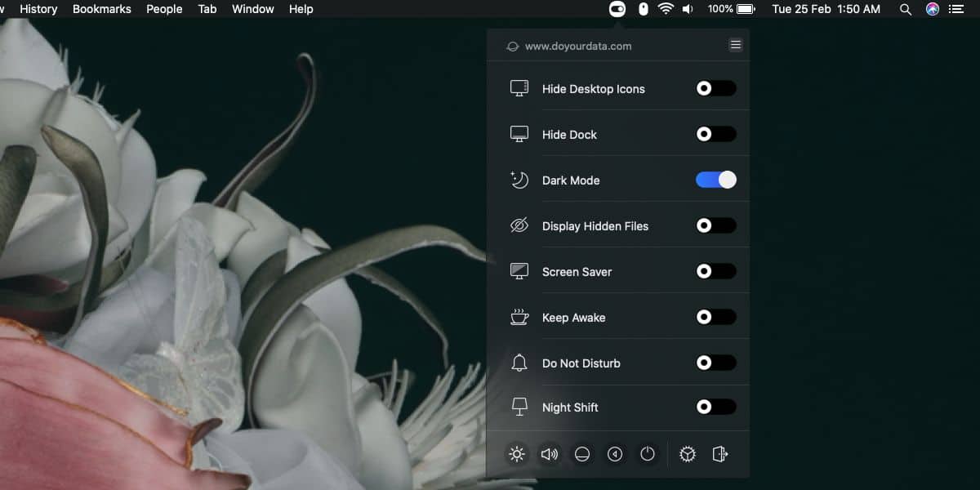Click the mouse icon in menu bar
The height and width of the screenshot is (490, 980).
tap(644, 9)
